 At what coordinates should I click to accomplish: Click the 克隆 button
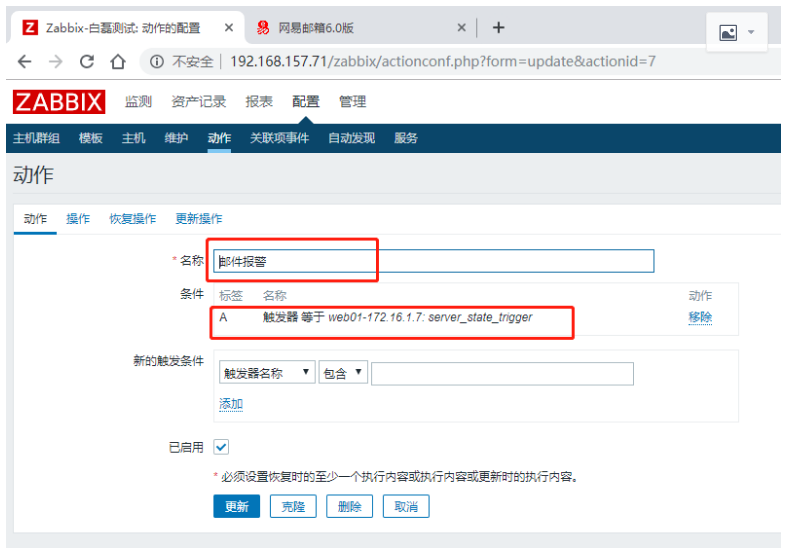(x=293, y=506)
